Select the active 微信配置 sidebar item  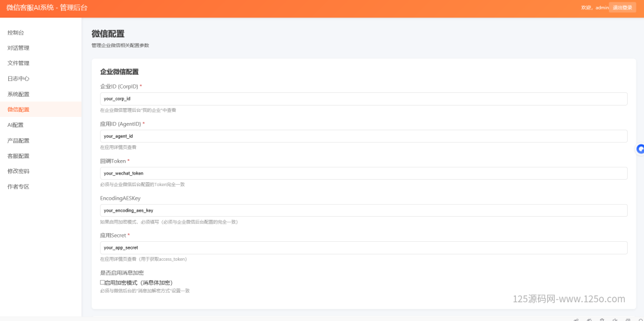18,109
